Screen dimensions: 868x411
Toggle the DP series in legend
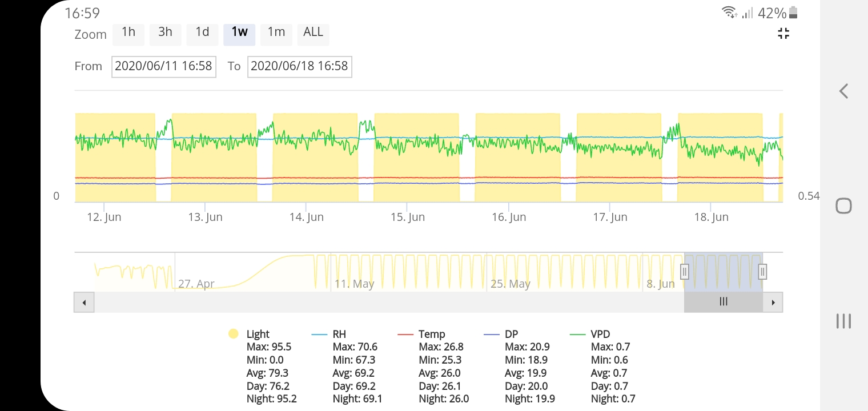coord(512,335)
